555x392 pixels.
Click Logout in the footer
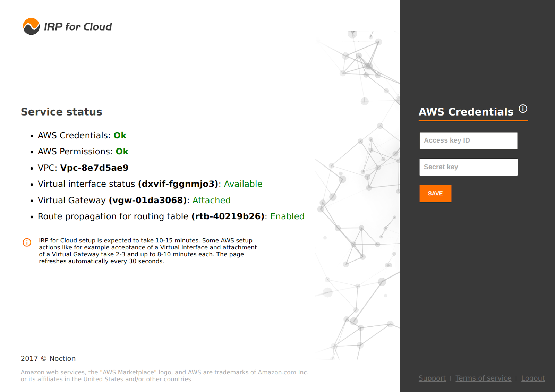click(x=533, y=378)
